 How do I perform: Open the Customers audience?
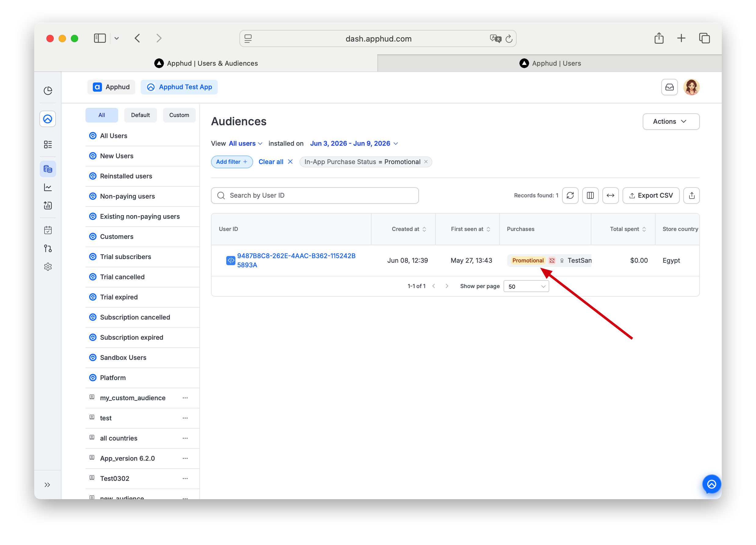[x=142, y=237]
